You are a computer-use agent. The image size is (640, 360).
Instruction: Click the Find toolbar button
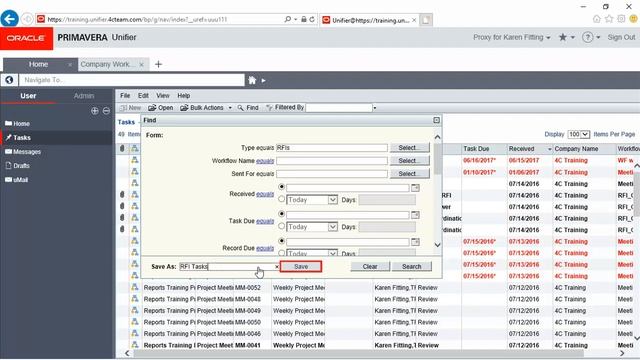[x=248, y=108]
